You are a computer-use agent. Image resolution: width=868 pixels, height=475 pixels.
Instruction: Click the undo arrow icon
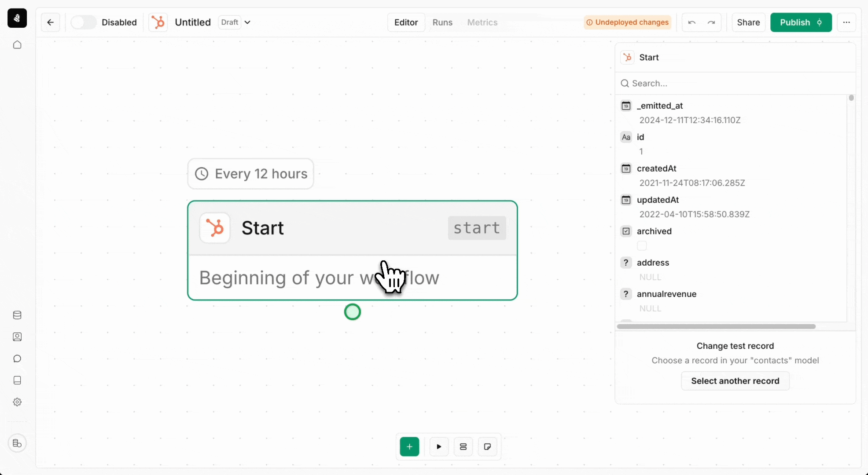point(692,22)
